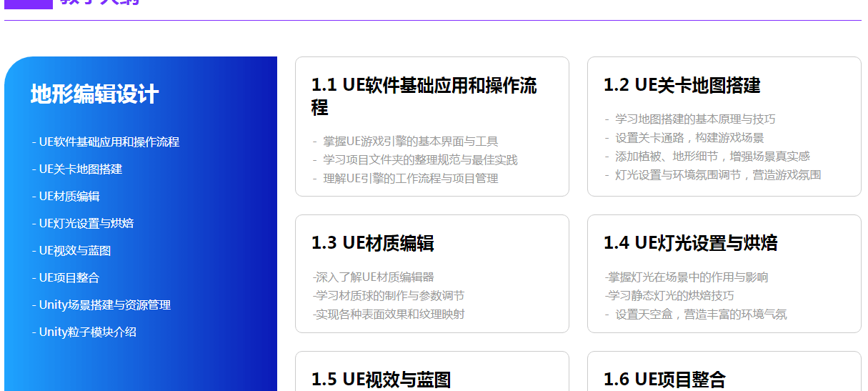This screenshot has height=391, width=868.
Task: Select the line 掌握UE游戏引擎的基本界面与工具
Action: point(405,142)
